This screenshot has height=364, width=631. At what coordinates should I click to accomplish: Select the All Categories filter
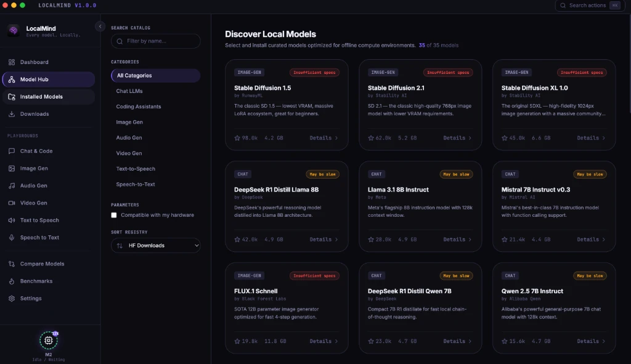click(156, 76)
